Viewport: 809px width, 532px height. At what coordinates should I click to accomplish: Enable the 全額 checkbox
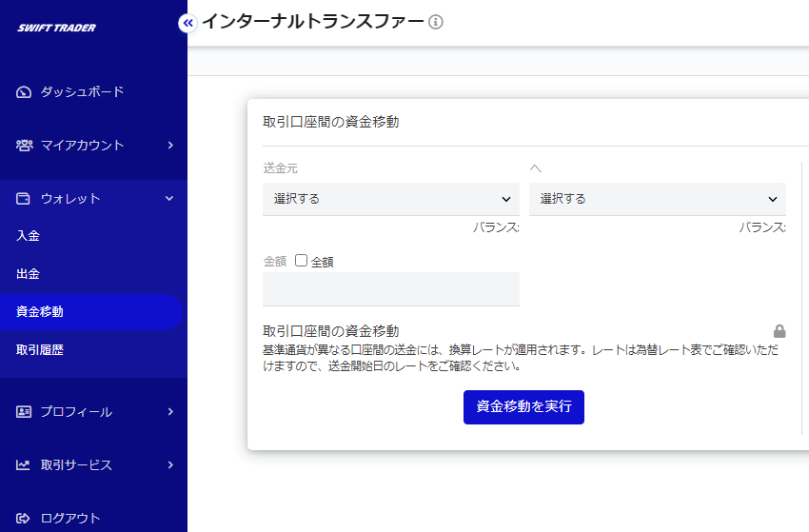[301, 261]
